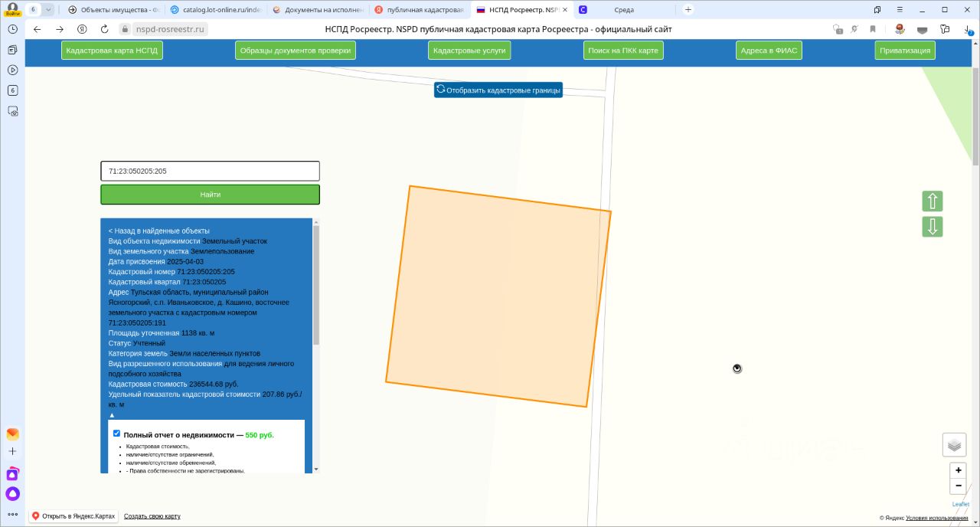Click the bookmark icon in address bar

(872, 29)
